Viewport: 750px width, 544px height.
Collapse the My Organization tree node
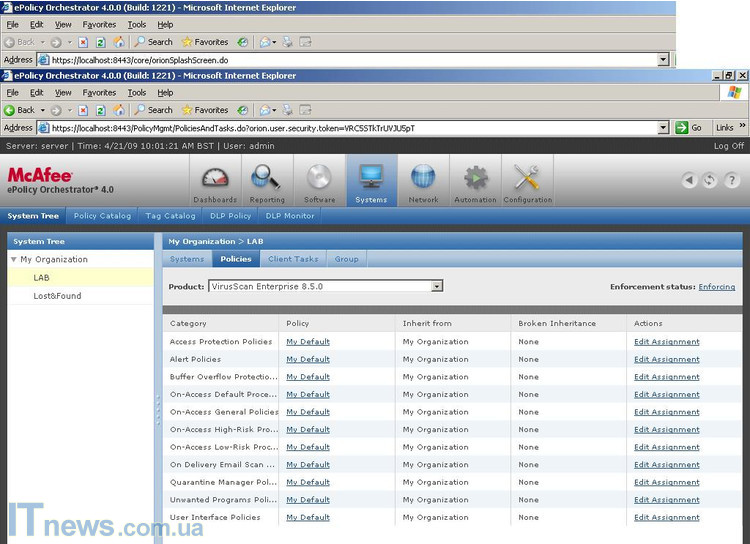pyautogui.click(x=14, y=260)
